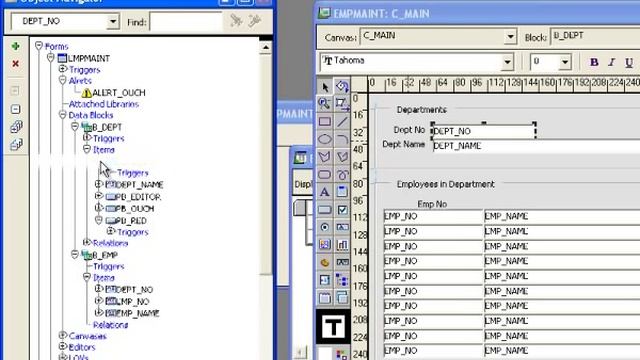Click the green Create plus icon in Navigator
640x360 pixels.
pyautogui.click(x=16, y=46)
